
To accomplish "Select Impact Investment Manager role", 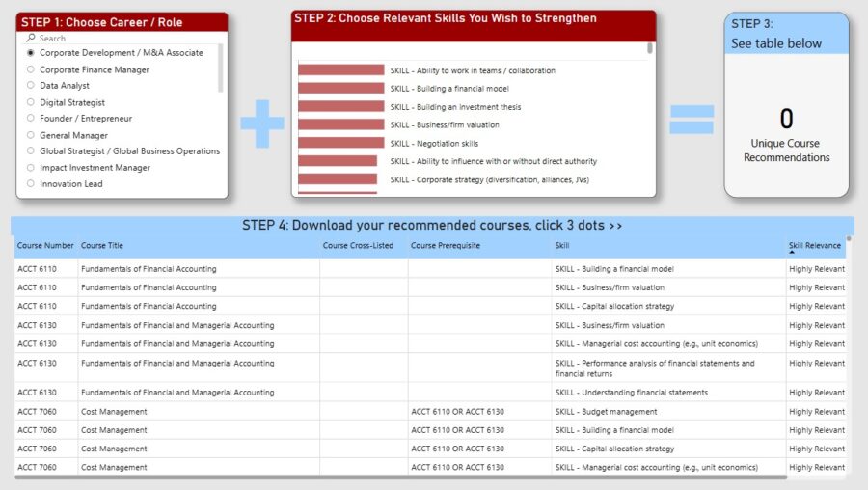I will [x=89, y=167].
